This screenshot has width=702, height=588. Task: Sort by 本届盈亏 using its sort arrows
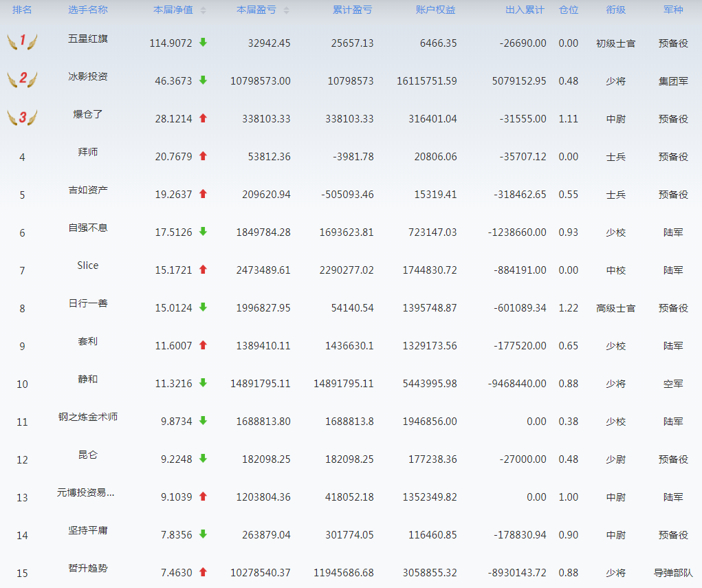287,10
